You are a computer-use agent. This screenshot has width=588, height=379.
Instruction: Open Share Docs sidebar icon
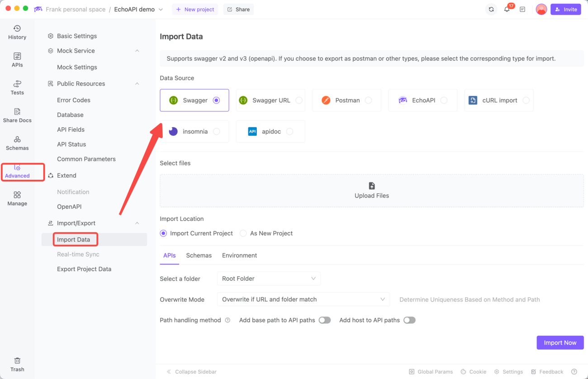coord(17,115)
